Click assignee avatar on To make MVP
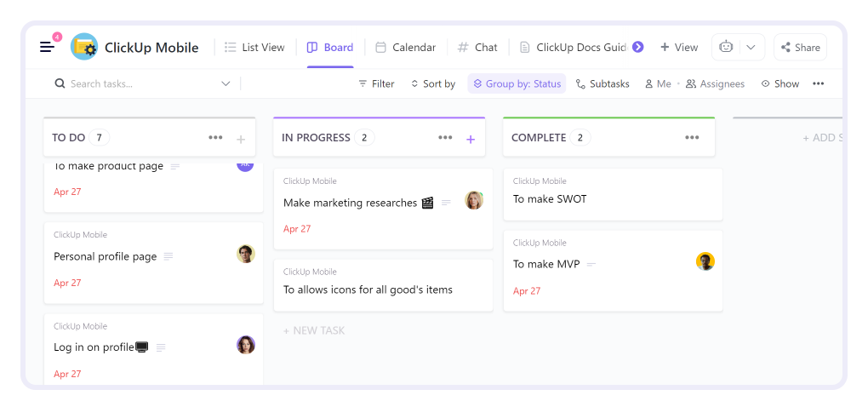The image size is (868, 407). pos(705,261)
